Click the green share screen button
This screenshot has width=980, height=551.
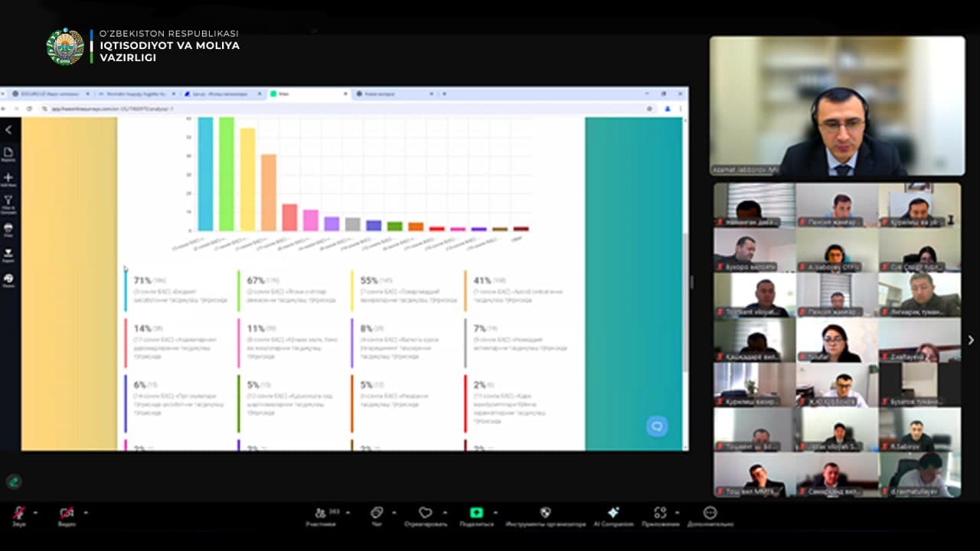(x=476, y=513)
